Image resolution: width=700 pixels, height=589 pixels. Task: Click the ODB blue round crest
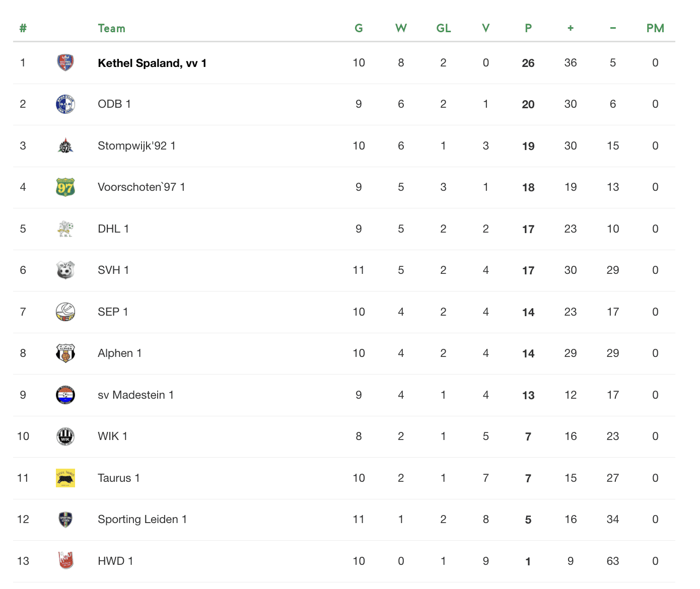pos(65,104)
